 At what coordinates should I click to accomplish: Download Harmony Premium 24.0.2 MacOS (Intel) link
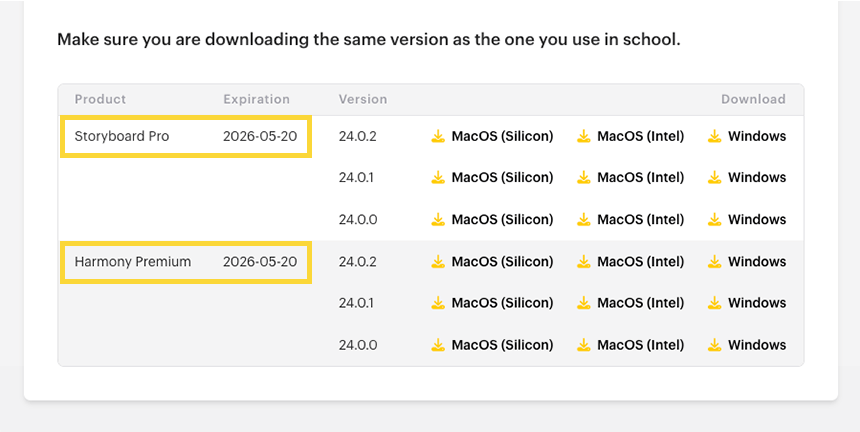[x=640, y=262]
